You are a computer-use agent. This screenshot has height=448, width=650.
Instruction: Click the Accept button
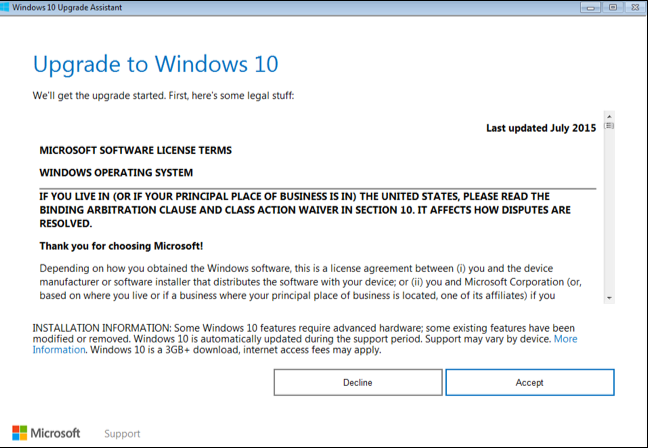coord(530,382)
